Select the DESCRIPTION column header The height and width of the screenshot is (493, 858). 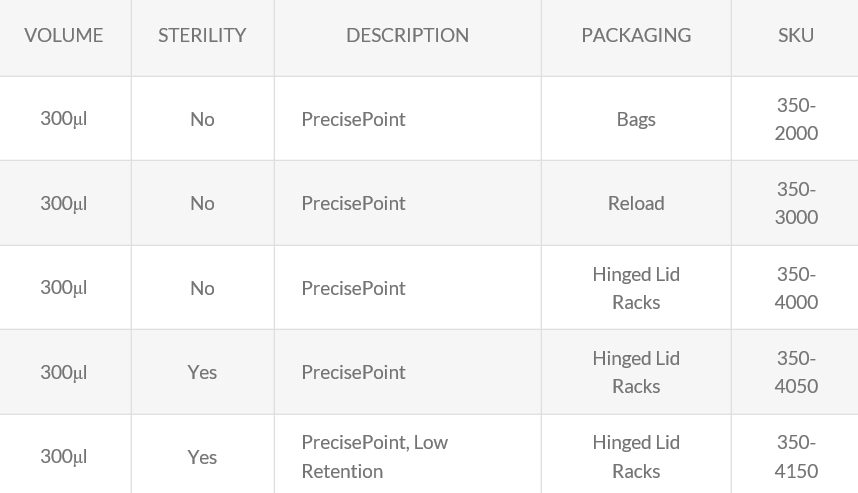(407, 35)
